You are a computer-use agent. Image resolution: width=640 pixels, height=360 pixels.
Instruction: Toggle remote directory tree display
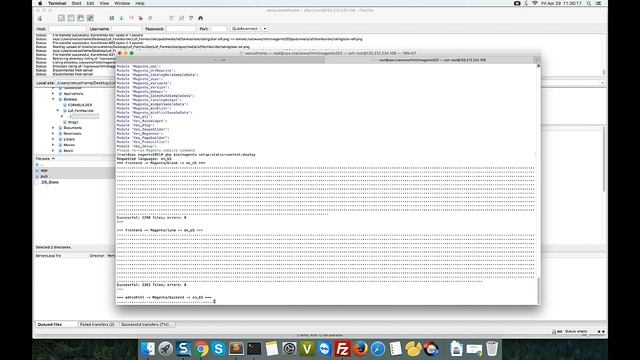point(80,18)
